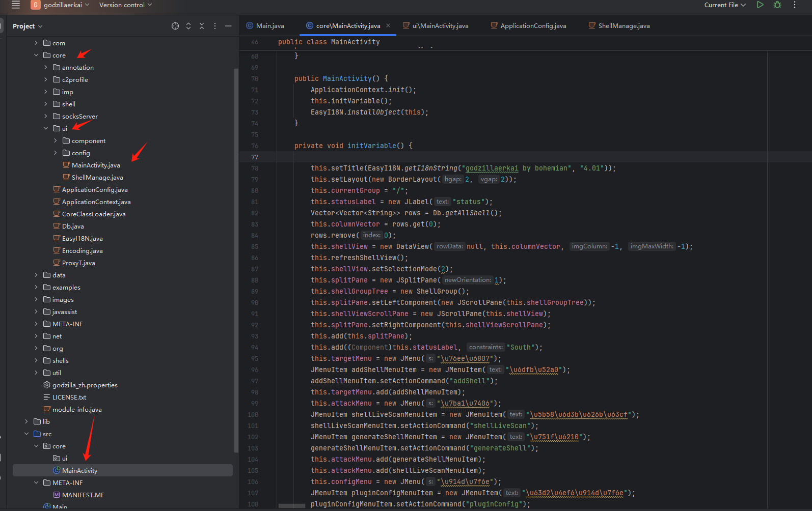Expand the c2profile folder
Viewport: 812px width, 511px height.
[46, 80]
